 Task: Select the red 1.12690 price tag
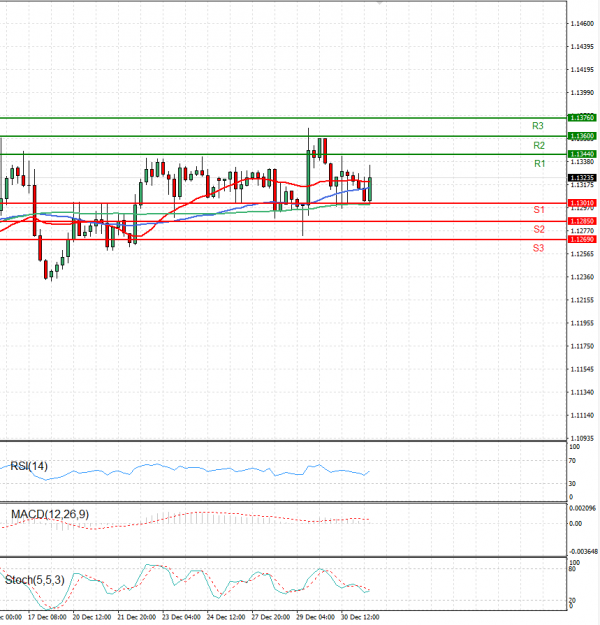pos(582,240)
